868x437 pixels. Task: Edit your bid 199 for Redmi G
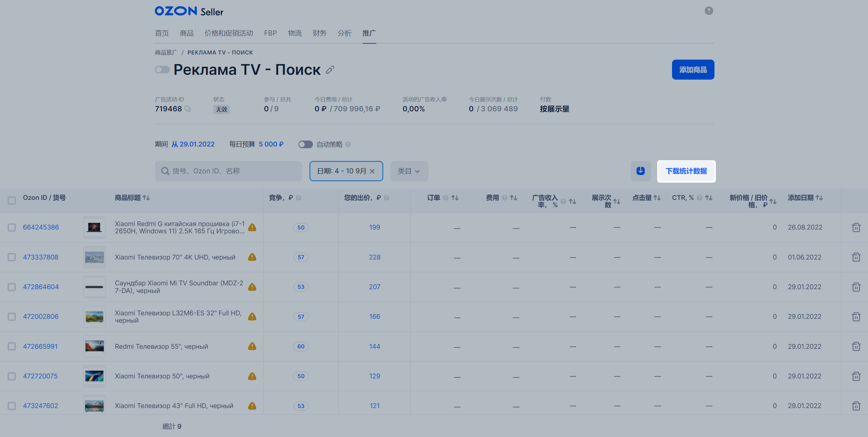coord(375,227)
